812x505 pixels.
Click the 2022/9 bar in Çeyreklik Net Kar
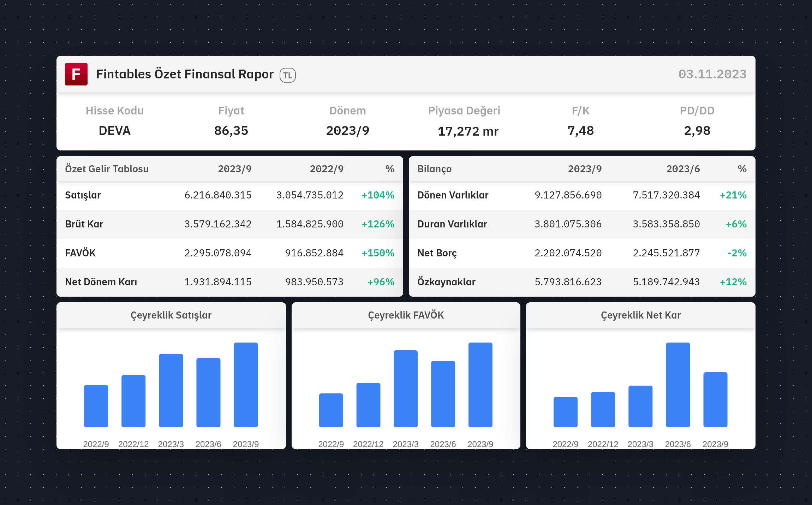tap(565, 412)
